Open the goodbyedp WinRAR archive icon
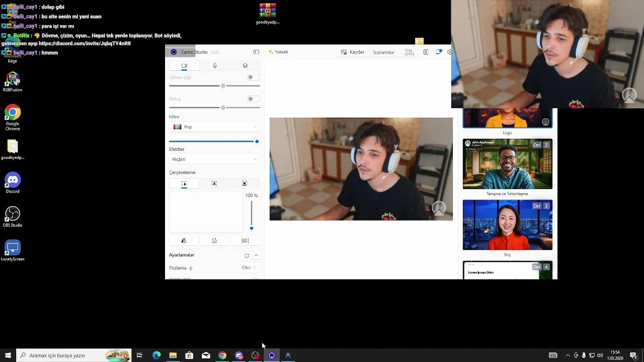The width and height of the screenshot is (644, 362). (x=267, y=14)
